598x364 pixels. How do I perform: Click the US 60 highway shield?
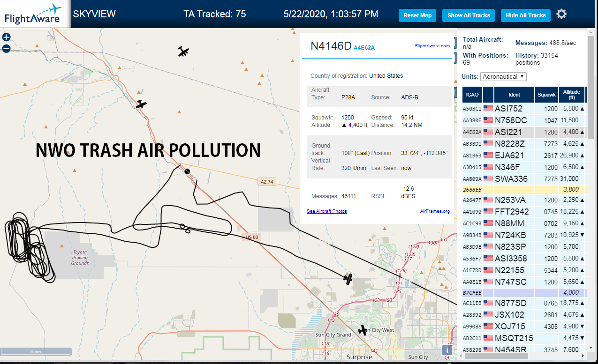[x=252, y=237]
